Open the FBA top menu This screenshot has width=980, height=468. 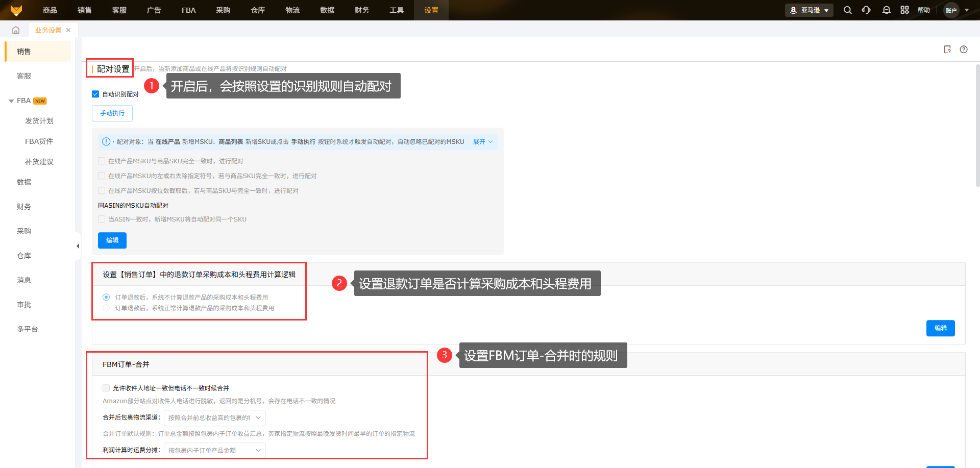(x=189, y=10)
